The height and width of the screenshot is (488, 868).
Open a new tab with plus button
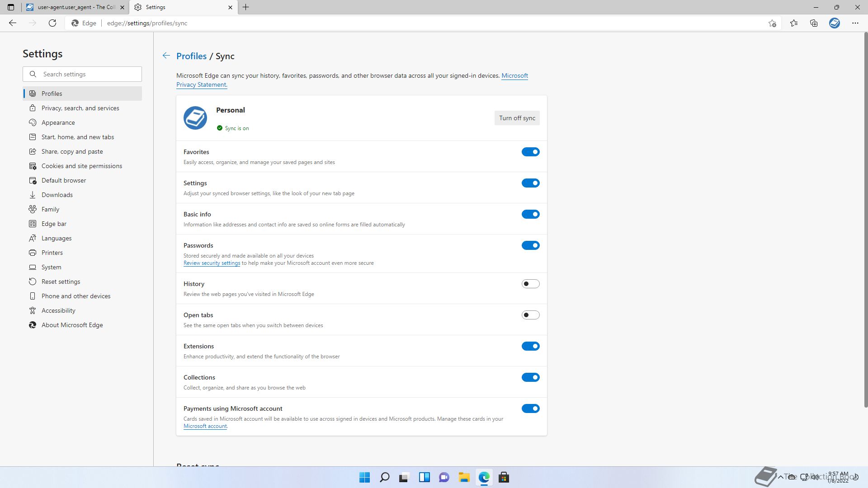coord(246,7)
